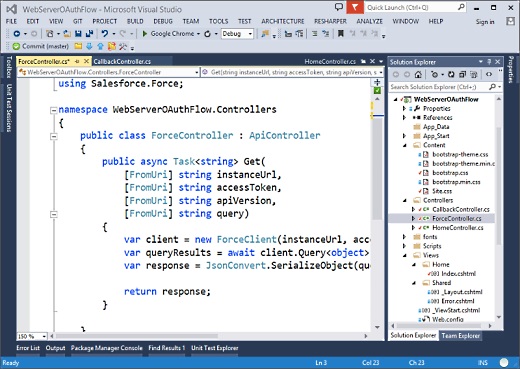Open the Package Manager Console tab
The image size is (520, 369).
pos(106,348)
